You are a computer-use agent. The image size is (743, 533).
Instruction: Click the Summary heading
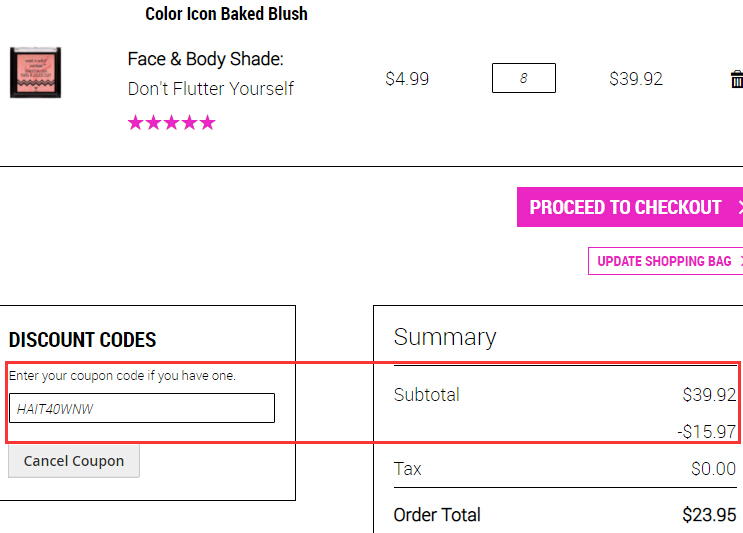tap(445, 337)
